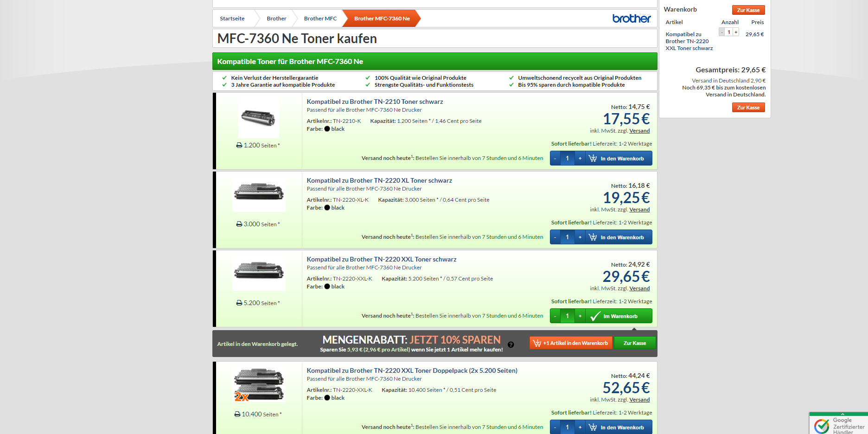Click the green Im Warenkorb checkmark button
The width and height of the screenshot is (868, 434).
(x=618, y=316)
